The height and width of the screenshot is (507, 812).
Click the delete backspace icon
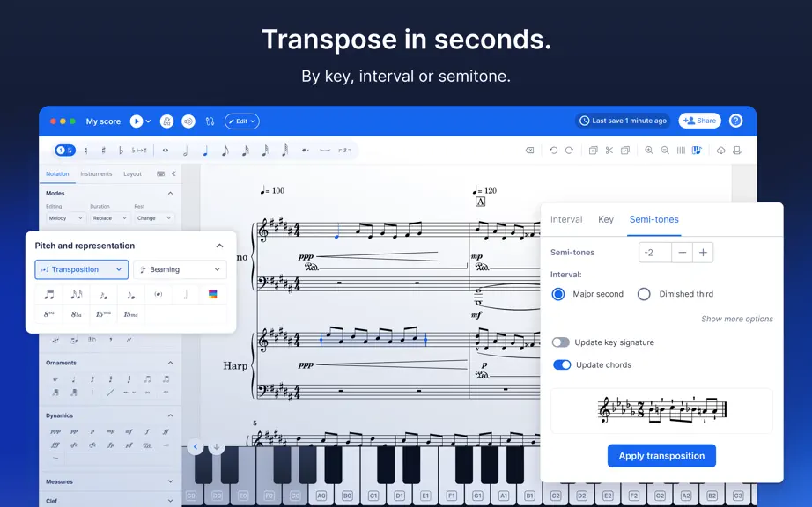click(530, 150)
